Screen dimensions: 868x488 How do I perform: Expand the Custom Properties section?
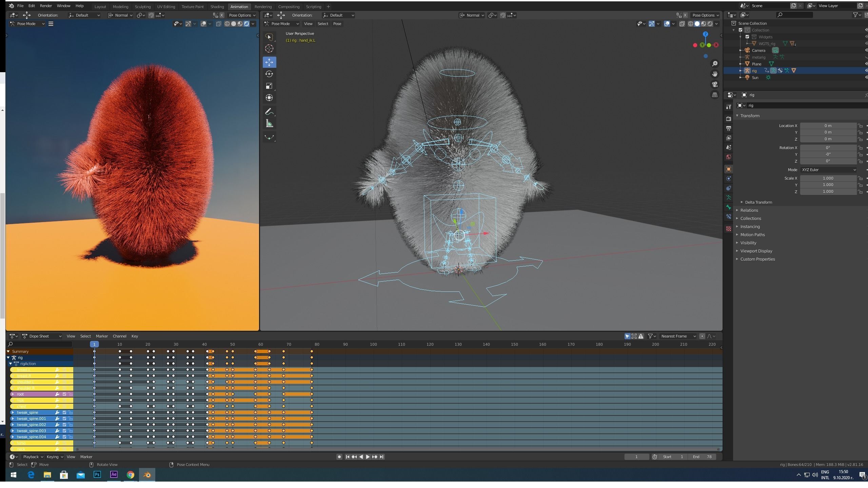pos(758,259)
